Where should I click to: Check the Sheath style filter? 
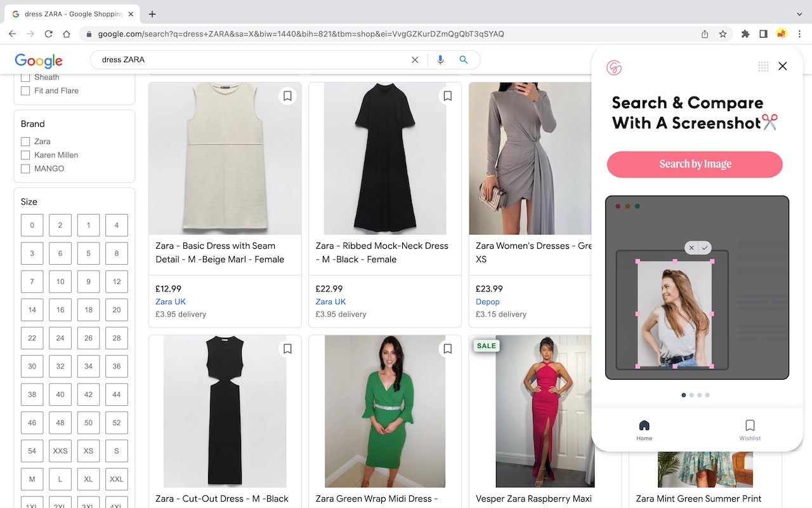click(x=25, y=77)
